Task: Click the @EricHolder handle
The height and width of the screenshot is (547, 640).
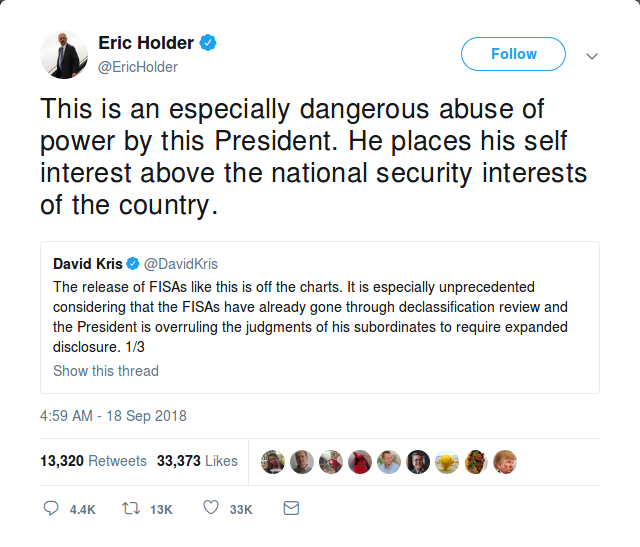Action: (138, 67)
